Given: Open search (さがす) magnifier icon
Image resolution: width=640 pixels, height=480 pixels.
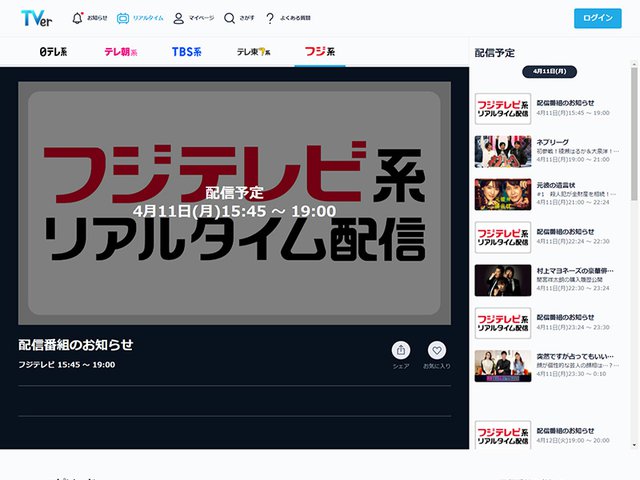Looking at the screenshot, I should click(230, 18).
